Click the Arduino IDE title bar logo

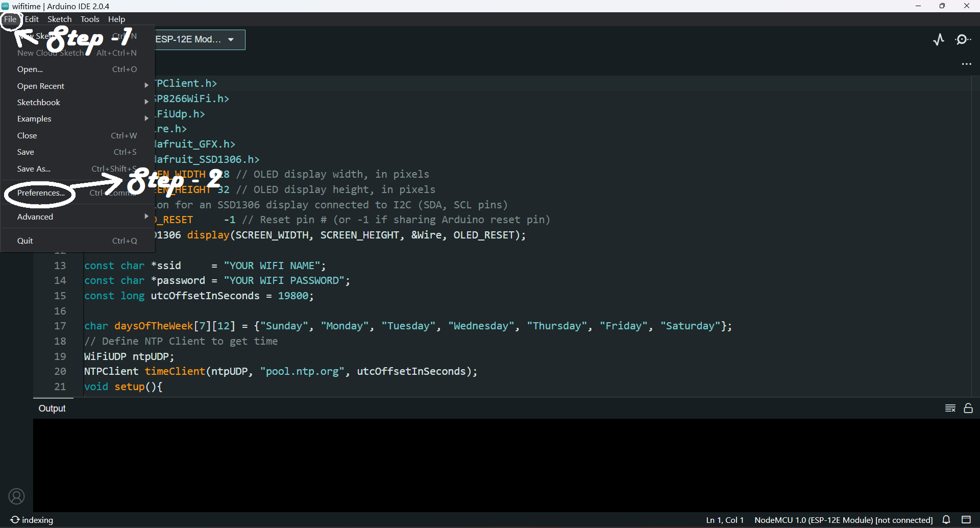click(x=5, y=6)
